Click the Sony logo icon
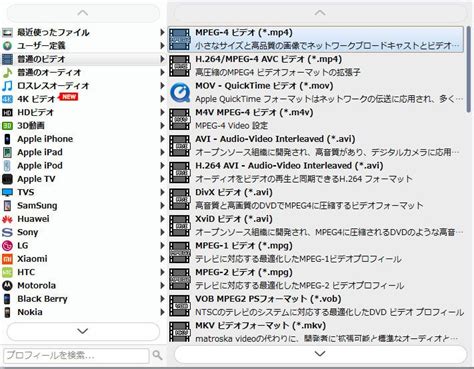The width and height of the screenshot is (474, 369). click(7, 232)
